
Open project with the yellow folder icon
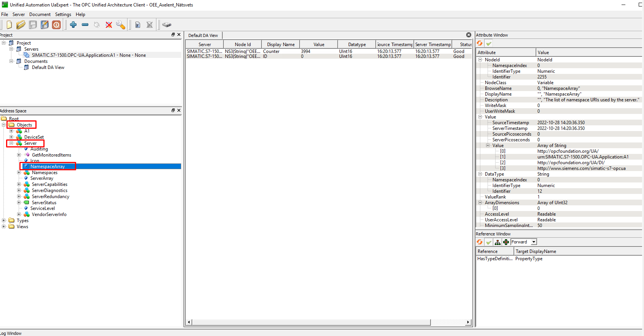pyautogui.click(x=21, y=25)
